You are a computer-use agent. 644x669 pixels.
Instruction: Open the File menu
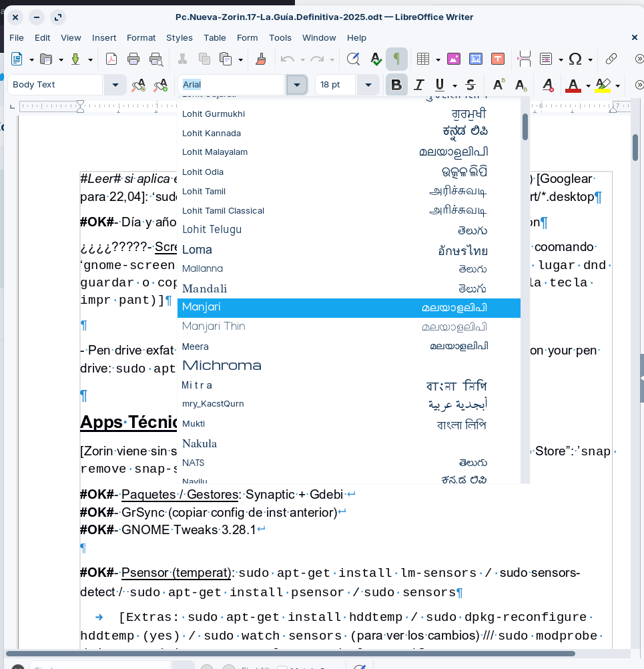pos(17,38)
